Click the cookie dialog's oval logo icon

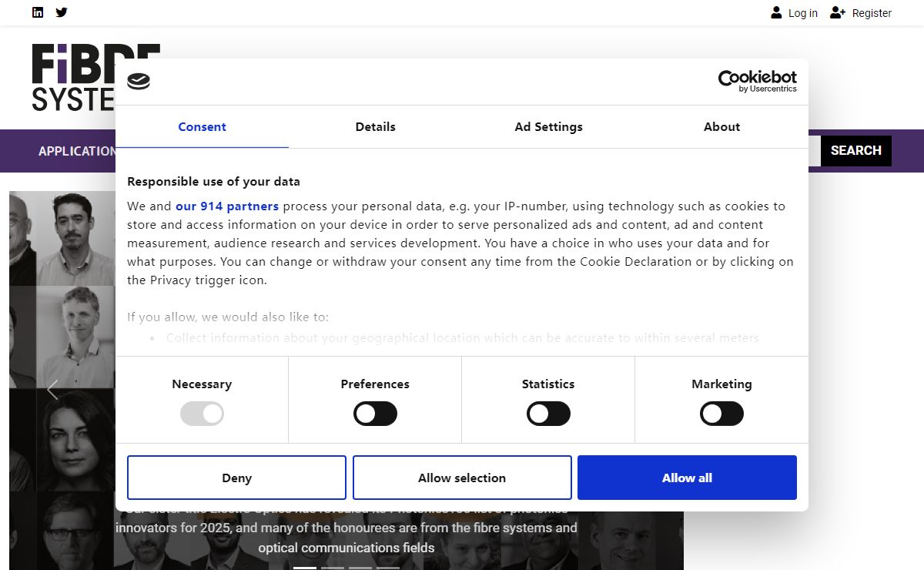[139, 82]
